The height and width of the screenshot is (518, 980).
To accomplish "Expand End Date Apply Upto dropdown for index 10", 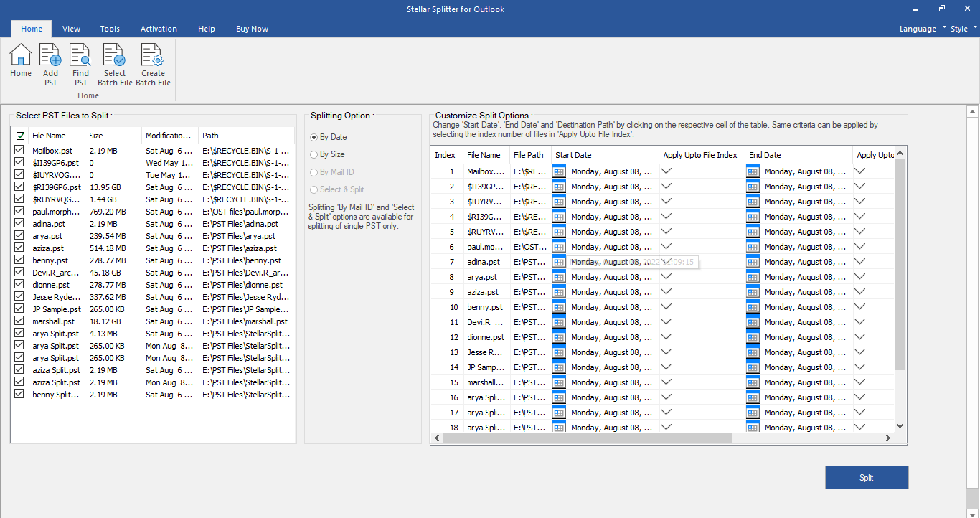I will [859, 307].
